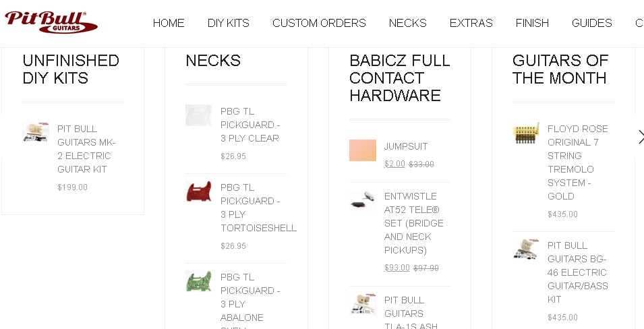Click the clear pickguard product thumbnail
The width and height of the screenshot is (644, 329).
[x=198, y=115]
